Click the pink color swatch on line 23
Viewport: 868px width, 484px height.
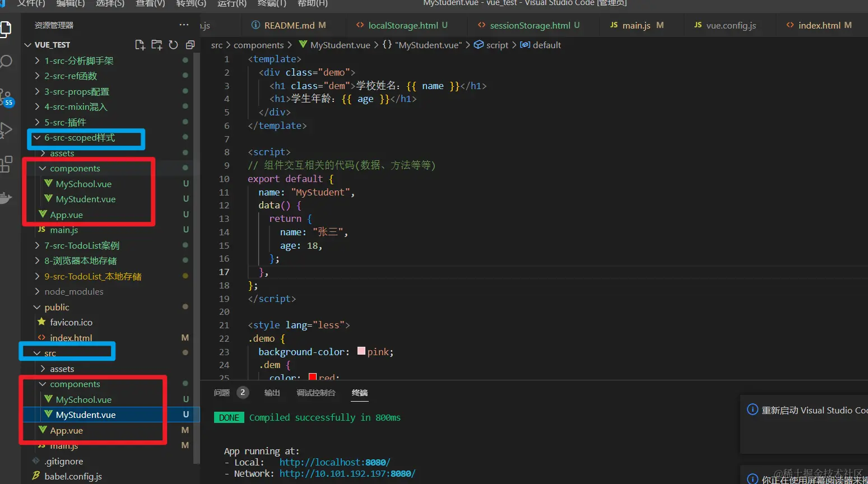click(x=361, y=351)
